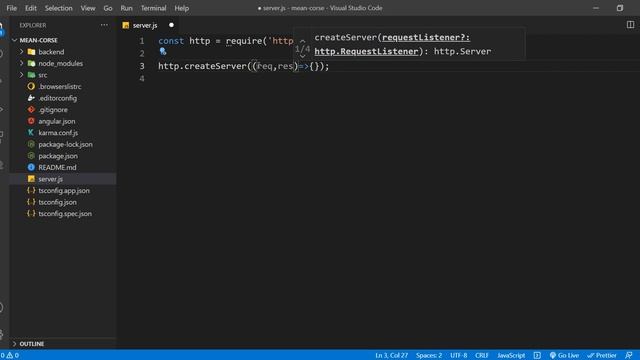Open tsconfig.app.json file
Viewport: 640px width, 360px height.
click(63, 191)
